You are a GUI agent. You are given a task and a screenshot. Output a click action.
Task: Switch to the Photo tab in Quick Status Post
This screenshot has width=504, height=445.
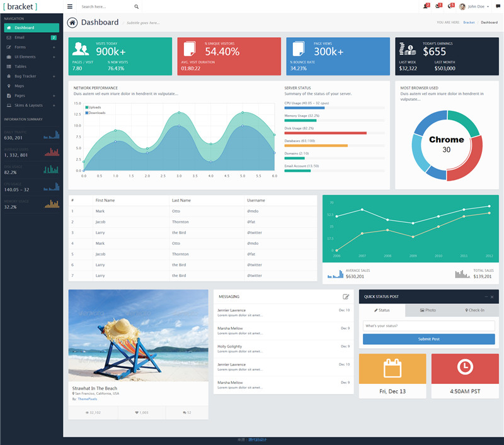[x=428, y=310]
